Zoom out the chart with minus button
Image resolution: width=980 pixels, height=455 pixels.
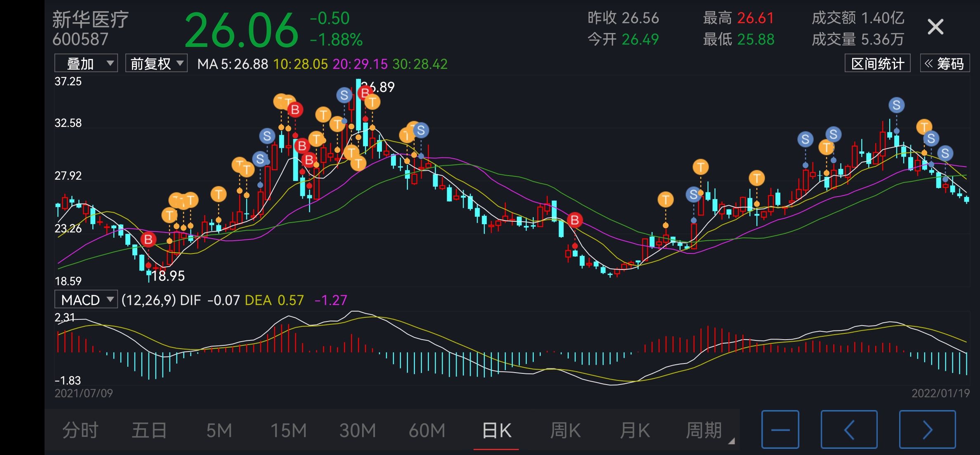pos(780,429)
